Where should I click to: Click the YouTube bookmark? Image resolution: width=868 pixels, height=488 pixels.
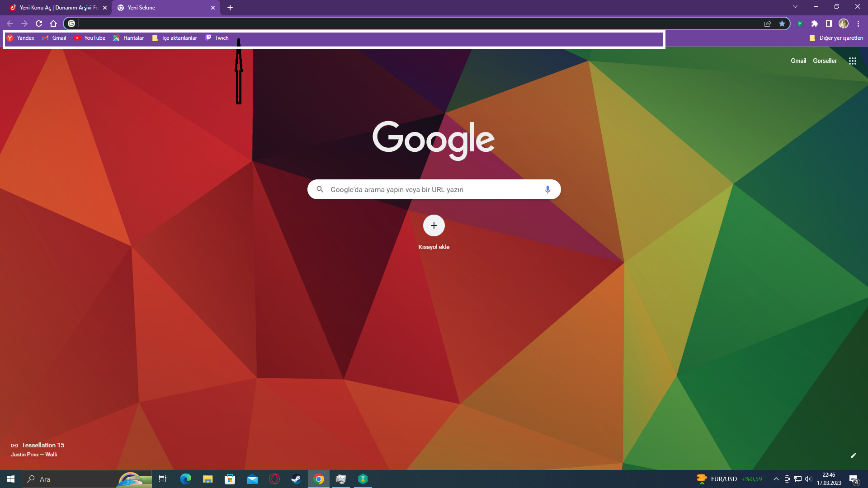(90, 38)
